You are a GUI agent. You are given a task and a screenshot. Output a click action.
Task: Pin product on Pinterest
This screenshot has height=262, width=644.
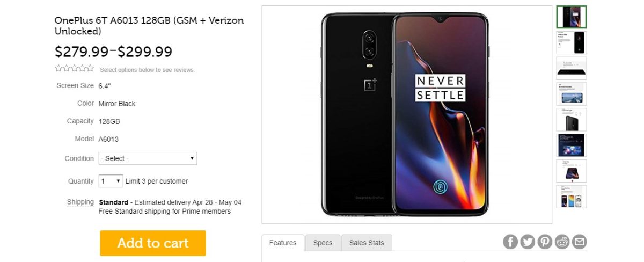pyautogui.click(x=545, y=242)
